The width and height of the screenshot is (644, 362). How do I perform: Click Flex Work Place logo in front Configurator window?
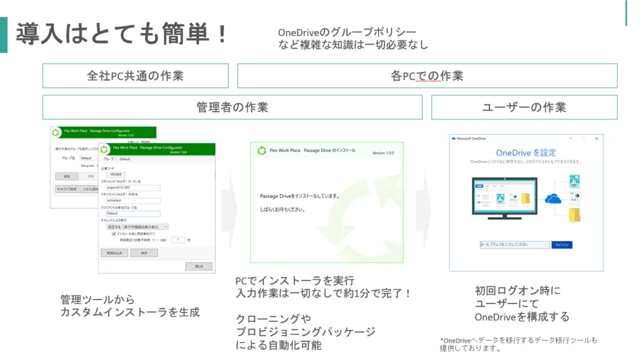[x=104, y=149]
